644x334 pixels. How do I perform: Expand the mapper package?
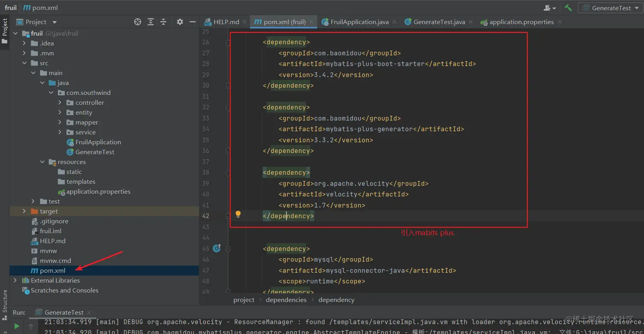coord(60,123)
